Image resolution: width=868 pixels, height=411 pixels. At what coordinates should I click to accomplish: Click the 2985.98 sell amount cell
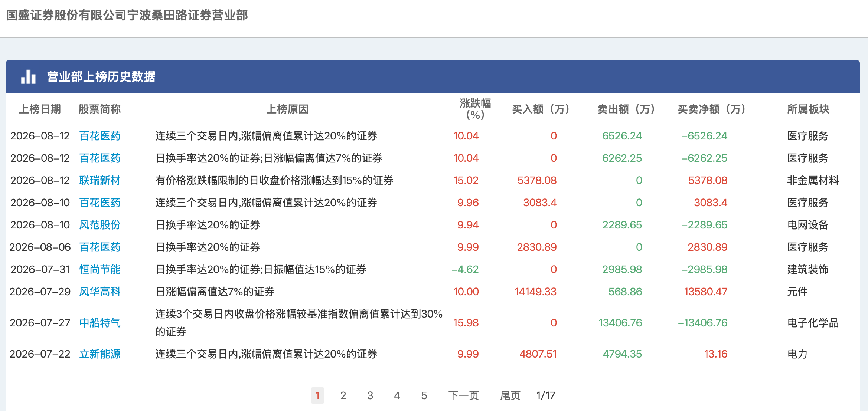622,269
